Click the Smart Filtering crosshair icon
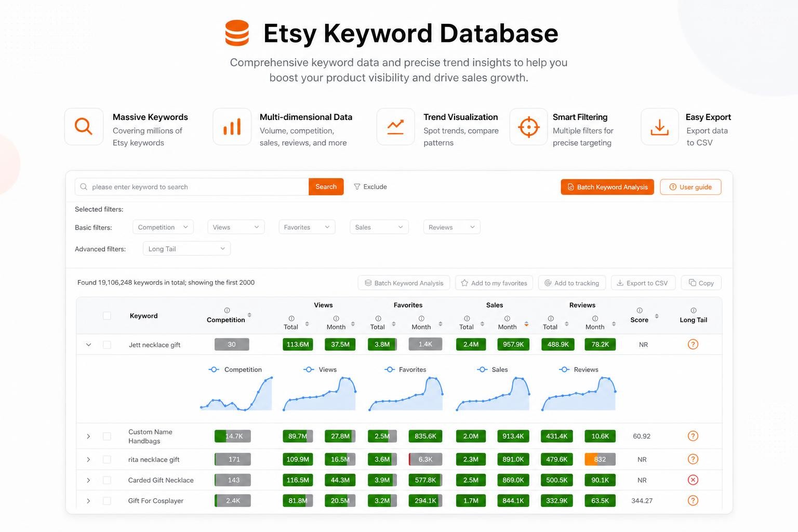This screenshot has height=532, width=798. tap(528, 127)
